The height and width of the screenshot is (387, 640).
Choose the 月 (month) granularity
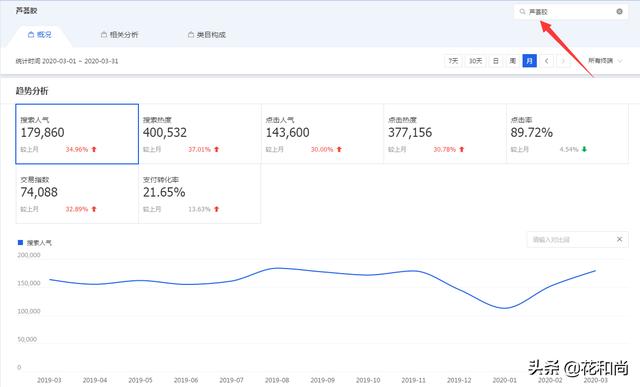(x=529, y=61)
